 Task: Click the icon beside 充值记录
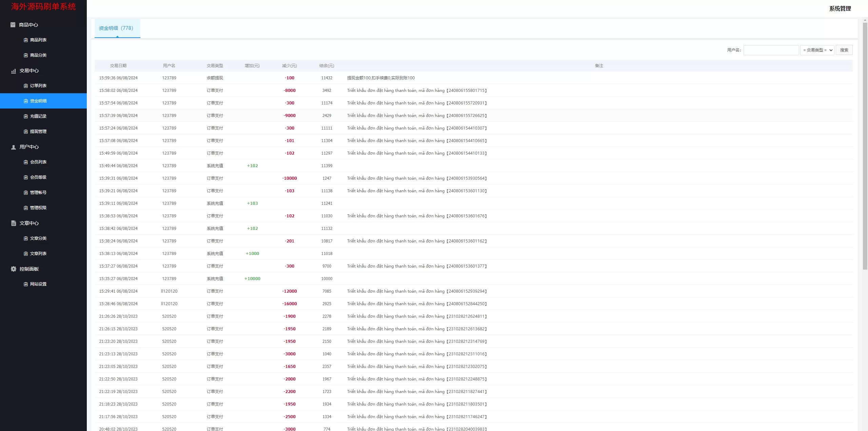pyautogui.click(x=26, y=116)
